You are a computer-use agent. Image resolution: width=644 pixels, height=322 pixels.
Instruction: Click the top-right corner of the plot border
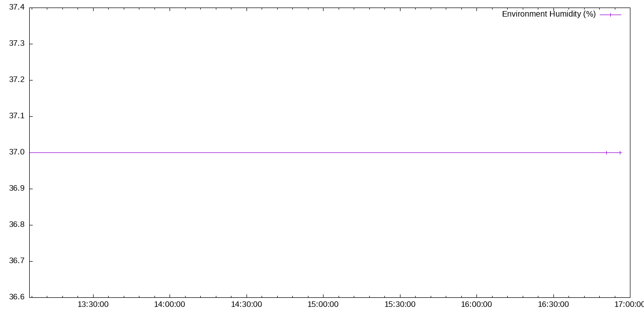(630, 7)
